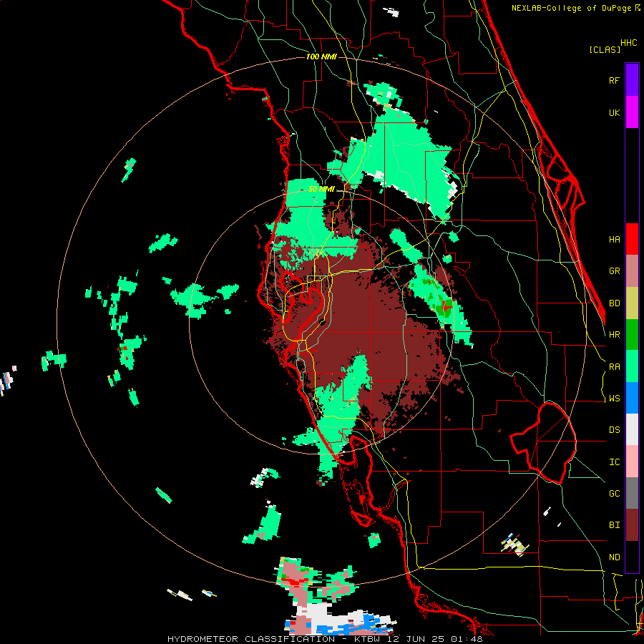Click the "HYDROMETEOR CLASSIFICATION" title text
The height and width of the screenshot is (644, 644).
(x=251, y=639)
